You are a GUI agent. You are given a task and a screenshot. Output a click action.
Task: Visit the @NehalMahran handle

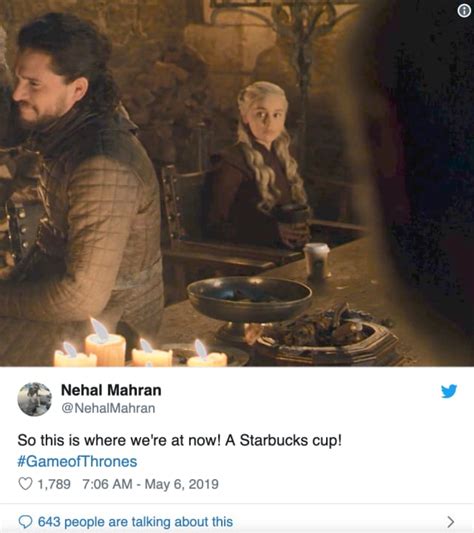108,408
